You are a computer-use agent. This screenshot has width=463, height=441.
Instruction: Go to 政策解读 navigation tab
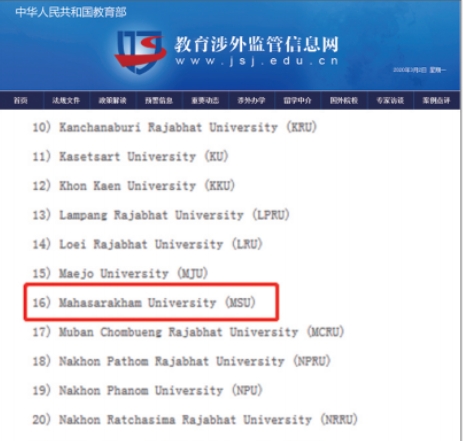tap(112, 100)
